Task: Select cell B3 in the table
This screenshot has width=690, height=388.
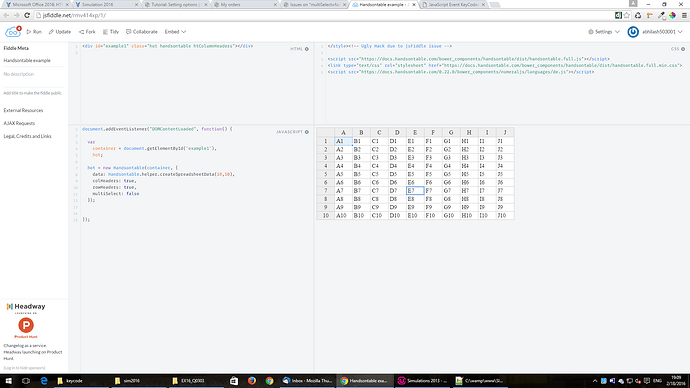Action: coord(361,157)
